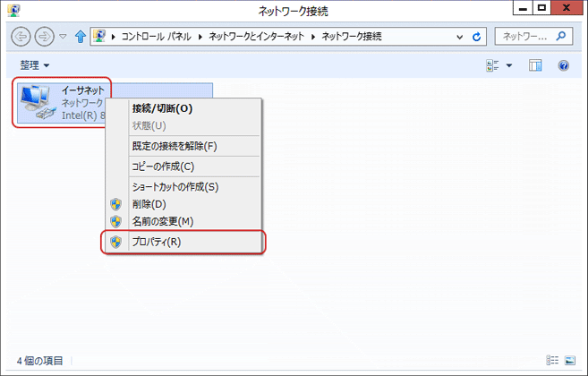Viewport: 588px width, 376px height.
Task: Select ネットワークとインターネット in the breadcrumb
Action: (256, 37)
